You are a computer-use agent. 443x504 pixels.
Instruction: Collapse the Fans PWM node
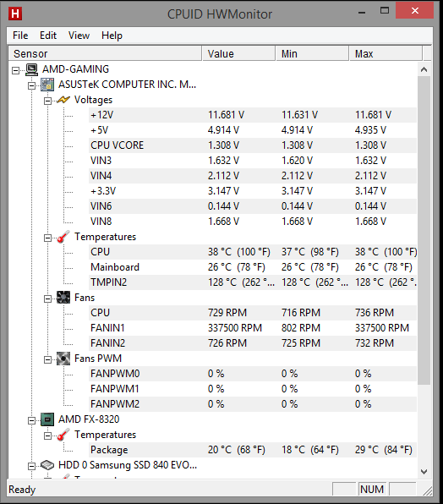pyautogui.click(x=47, y=359)
